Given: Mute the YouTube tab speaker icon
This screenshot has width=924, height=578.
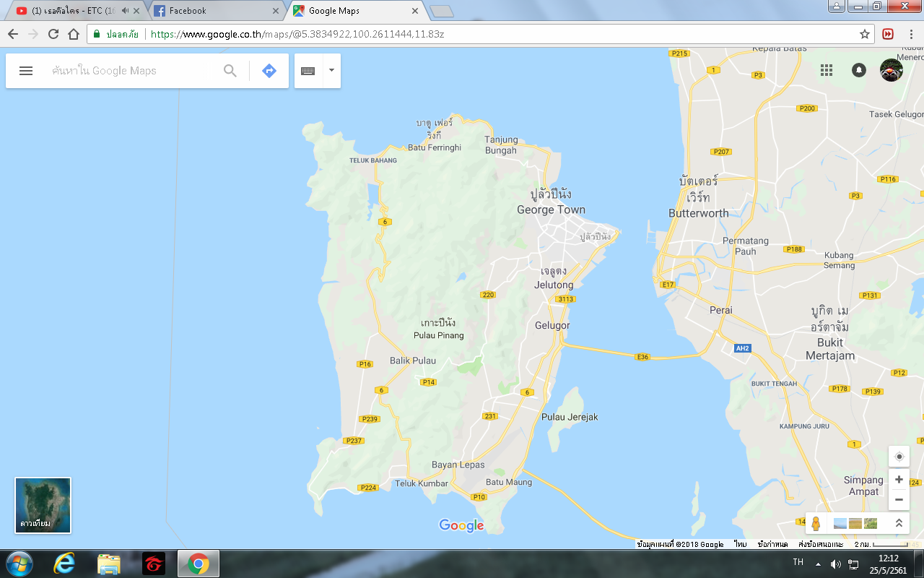Looking at the screenshot, I should (126, 11).
